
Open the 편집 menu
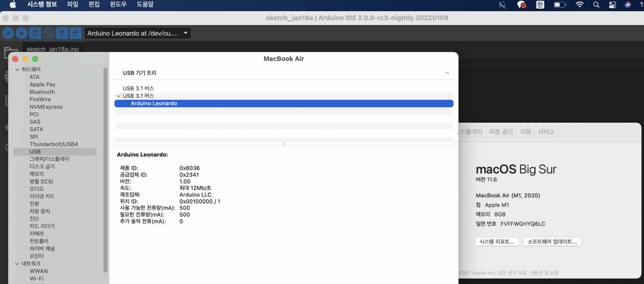click(94, 4)
